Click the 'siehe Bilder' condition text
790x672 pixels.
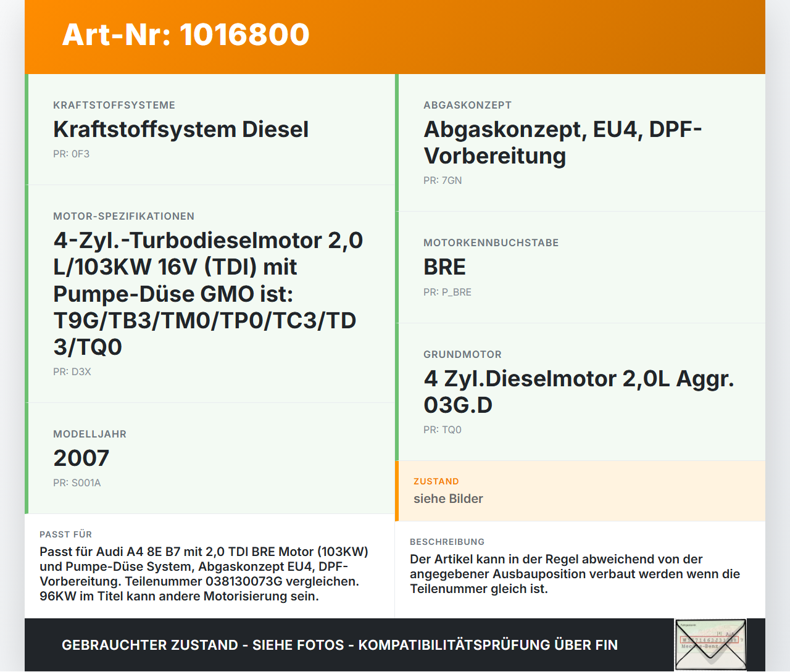[x=448, y=499]
